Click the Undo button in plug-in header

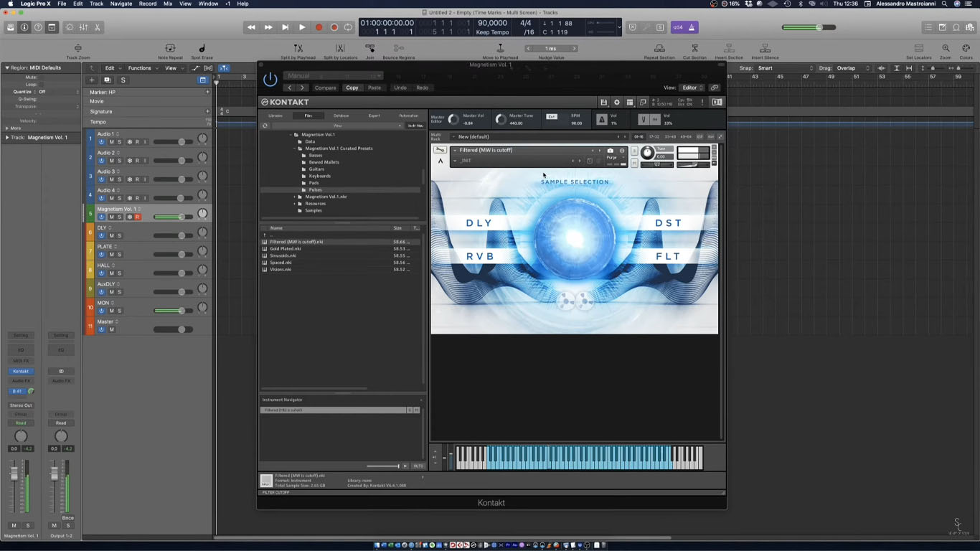tap(400, 88)
